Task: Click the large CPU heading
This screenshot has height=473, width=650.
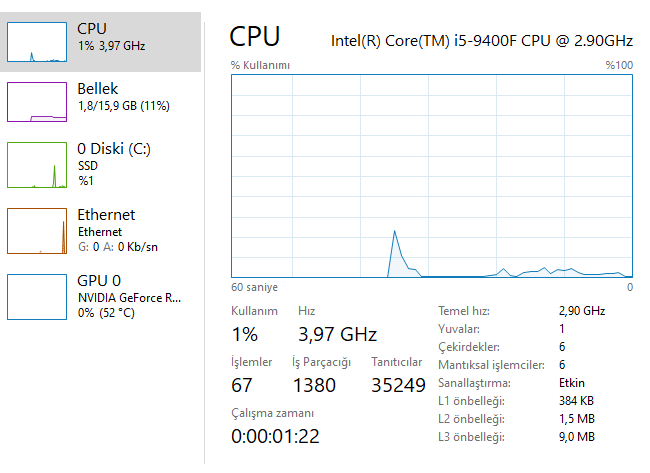Action: (x=255, y=37)
